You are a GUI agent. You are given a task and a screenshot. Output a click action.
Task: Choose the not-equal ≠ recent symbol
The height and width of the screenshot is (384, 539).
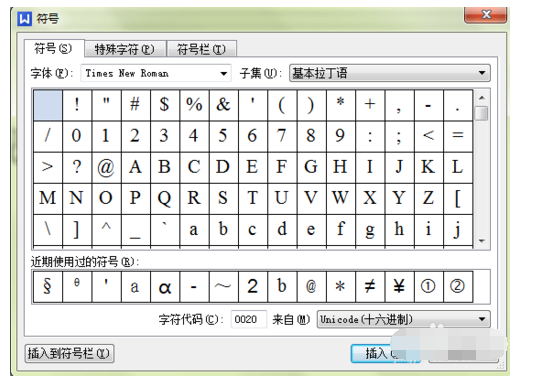click(x=370, y=286)
